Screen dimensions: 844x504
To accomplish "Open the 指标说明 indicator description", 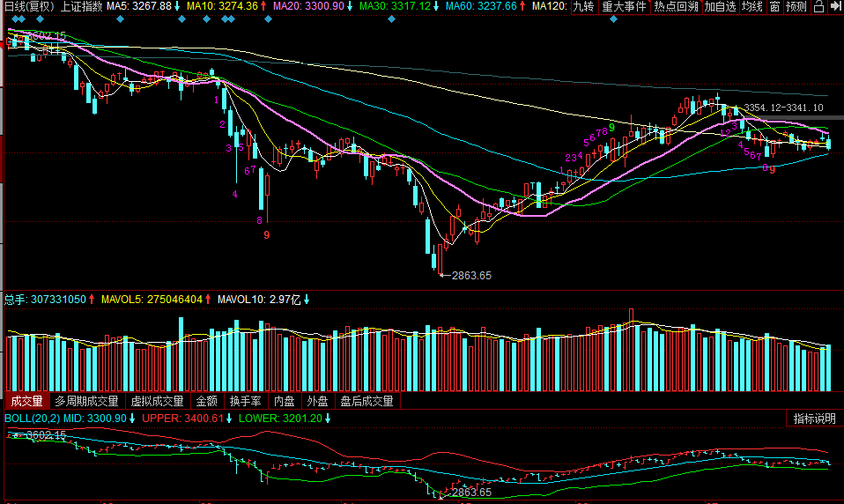I will pyautogui.click(x=814, y=419).
